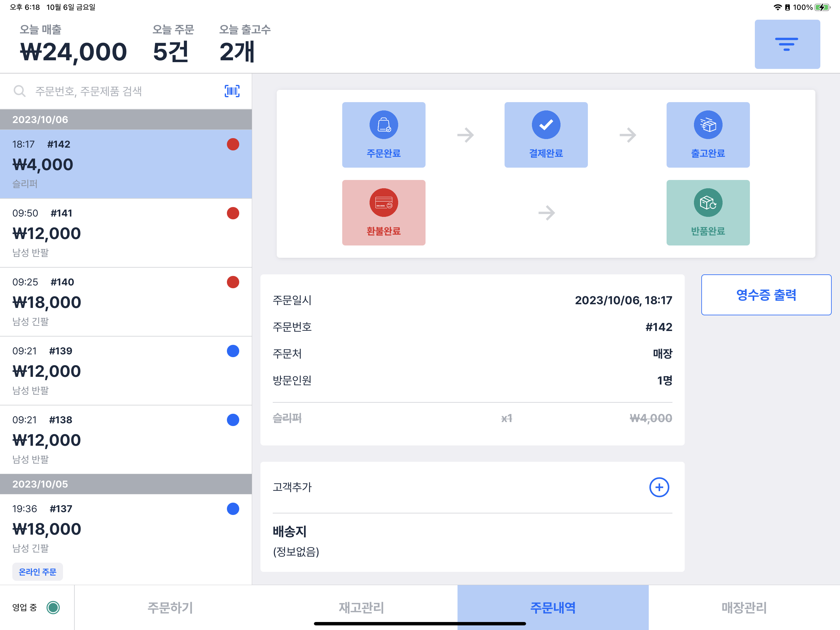
Task: Click the red status dot on order #140
Action: click(233, 282)
